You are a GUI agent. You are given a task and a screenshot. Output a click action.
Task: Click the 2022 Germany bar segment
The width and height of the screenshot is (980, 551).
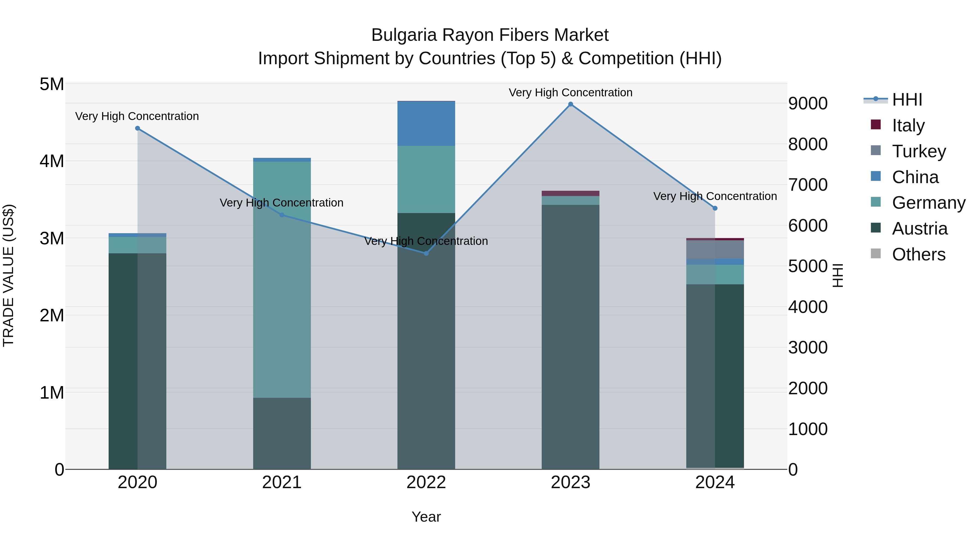click(426, 180)
